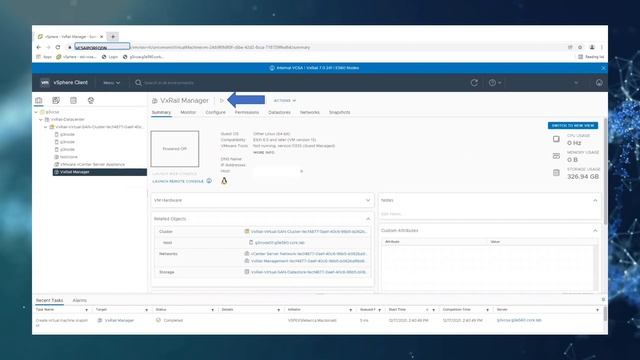Open the browser profile avatar icon
The height and width of the screenshot is (360, 640).
tap(592, 47)
